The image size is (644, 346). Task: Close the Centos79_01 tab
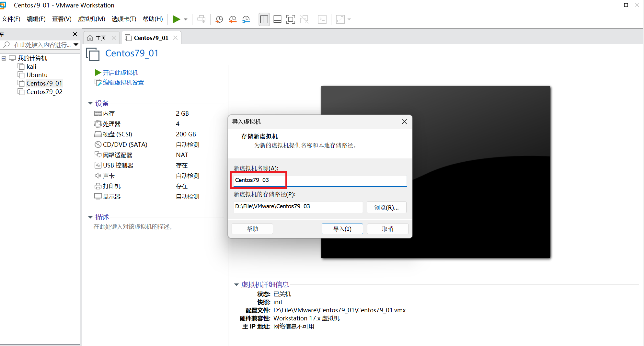coord(175,38)
